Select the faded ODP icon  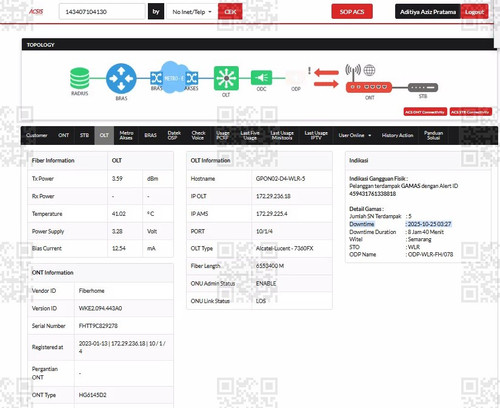(x=295, y=78)
